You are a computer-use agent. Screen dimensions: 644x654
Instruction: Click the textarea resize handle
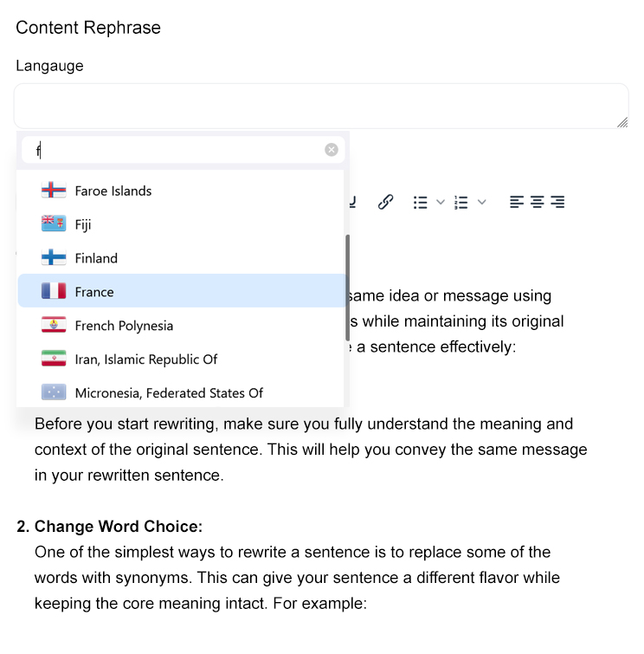(x=622, y=123)
